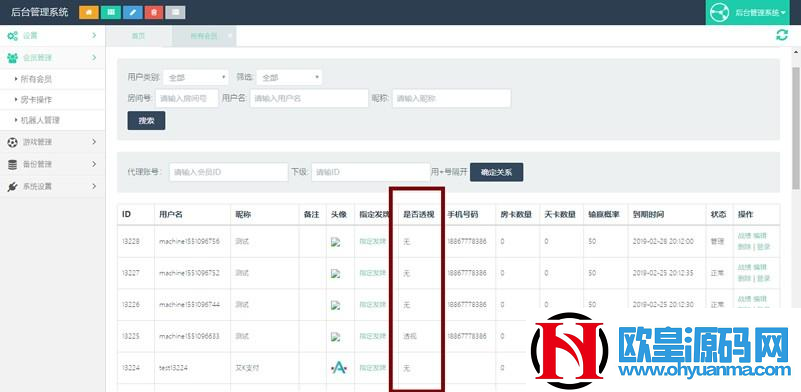
Task: Click the users icon beside 会员管理
Action: point(12,58)
